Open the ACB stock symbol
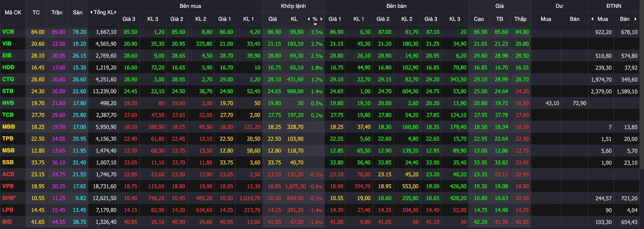 click(x=8, y=174)
